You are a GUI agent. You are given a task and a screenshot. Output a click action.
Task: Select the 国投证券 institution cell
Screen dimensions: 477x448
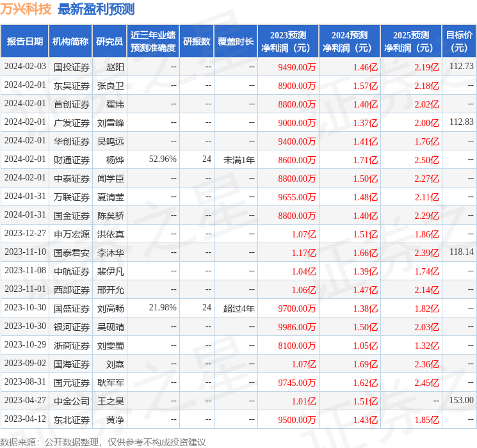pos(72,67)
